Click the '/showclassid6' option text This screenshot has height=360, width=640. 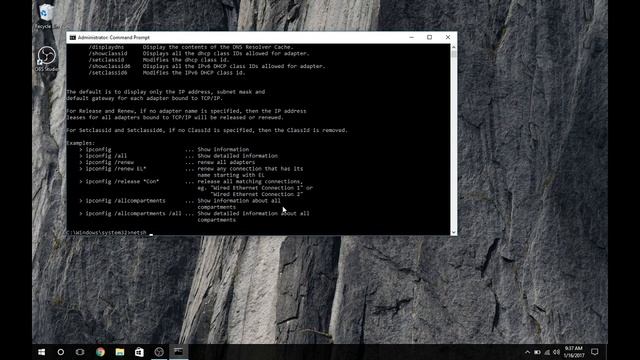[x=109, y=66]
